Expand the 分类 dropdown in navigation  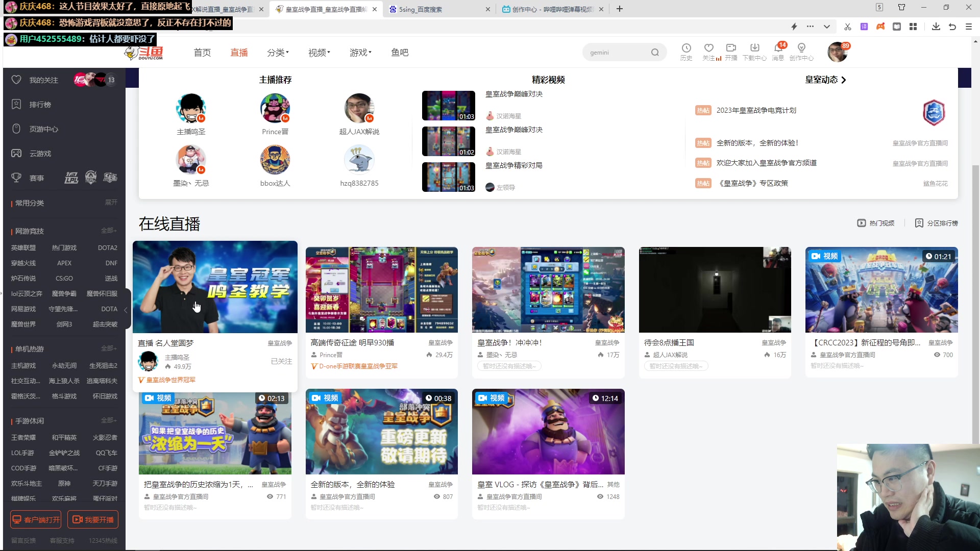(x=278, y=53)
